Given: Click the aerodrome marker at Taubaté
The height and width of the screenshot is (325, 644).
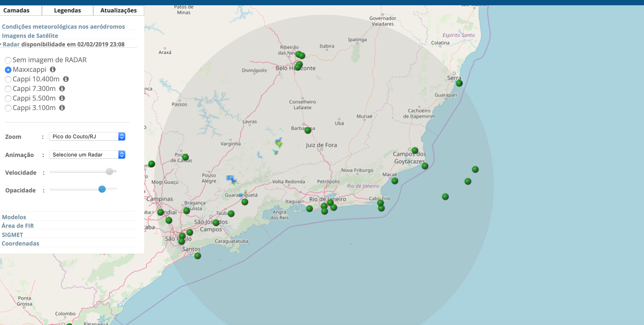Looking at the screenshot, I should coord(231,213).
